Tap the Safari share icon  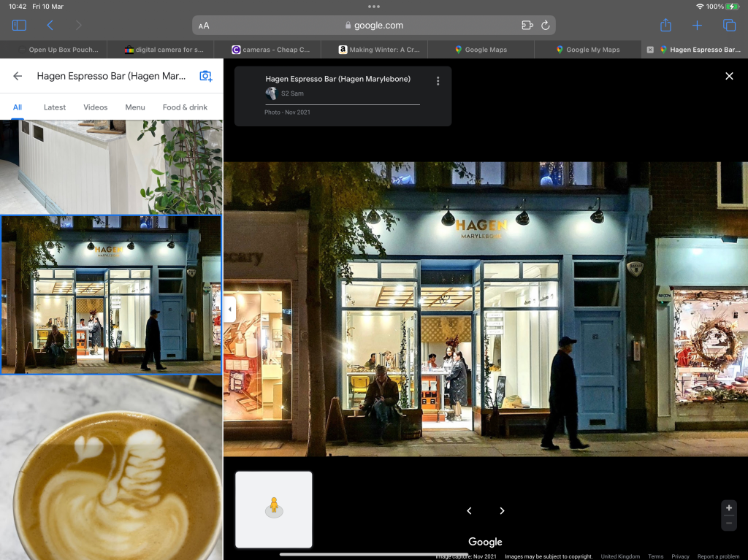tap(665, 26)
